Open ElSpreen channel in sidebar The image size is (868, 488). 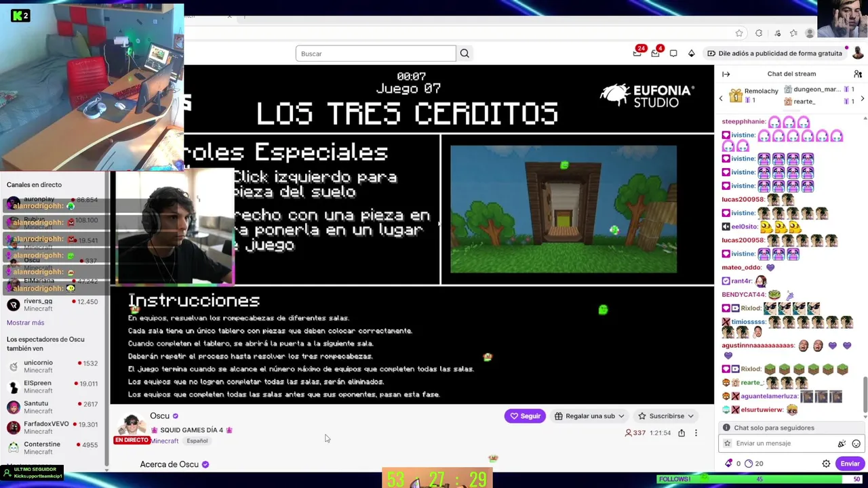pos(53,387)
